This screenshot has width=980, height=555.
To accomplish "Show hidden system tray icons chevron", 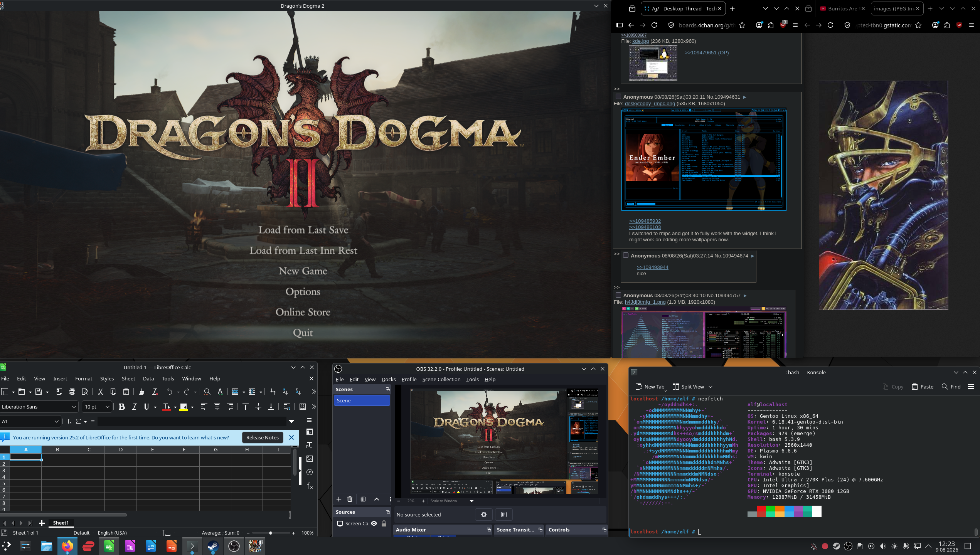I will click(928, 546).
